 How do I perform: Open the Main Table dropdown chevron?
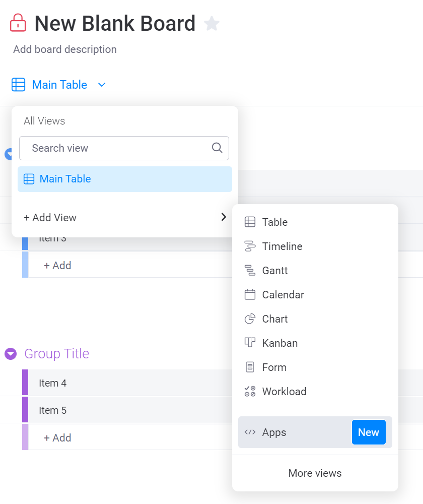click(102, 85)
